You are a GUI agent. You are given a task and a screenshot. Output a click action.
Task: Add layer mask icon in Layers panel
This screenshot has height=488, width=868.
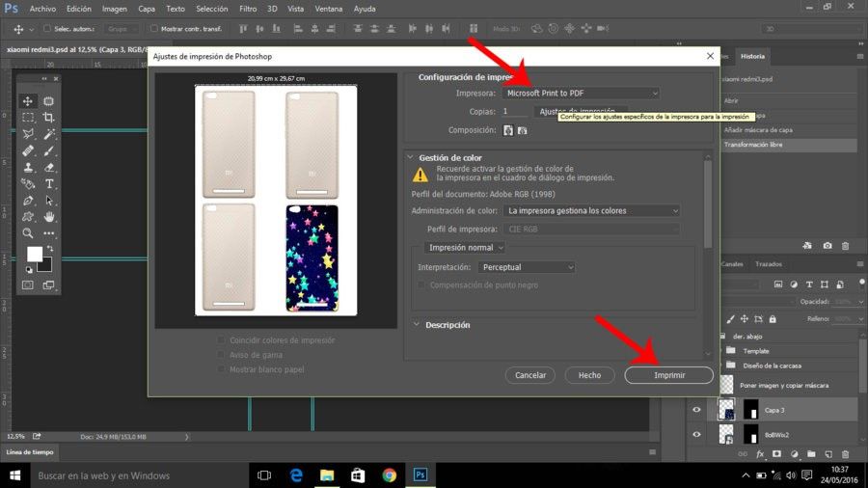(776, 454)
